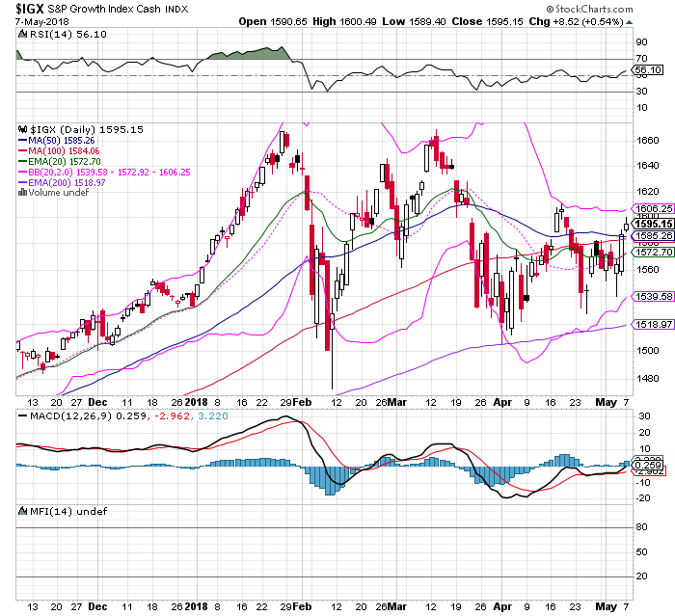
Task: Select the RSI(14) 56.10 legend label
Action: click(67, 34)
